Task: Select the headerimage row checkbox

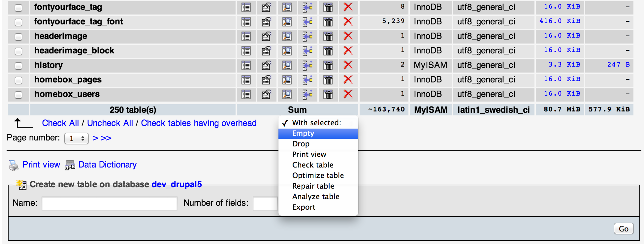Action: coord(18,37)
